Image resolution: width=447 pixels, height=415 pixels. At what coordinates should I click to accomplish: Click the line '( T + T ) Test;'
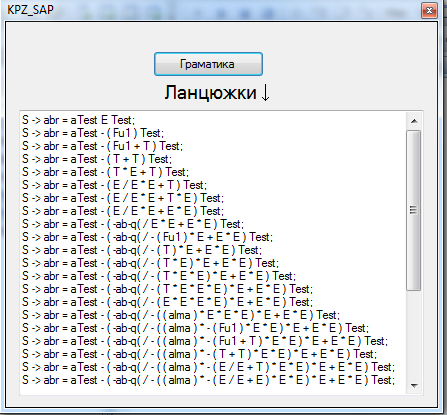coord(97,159)
